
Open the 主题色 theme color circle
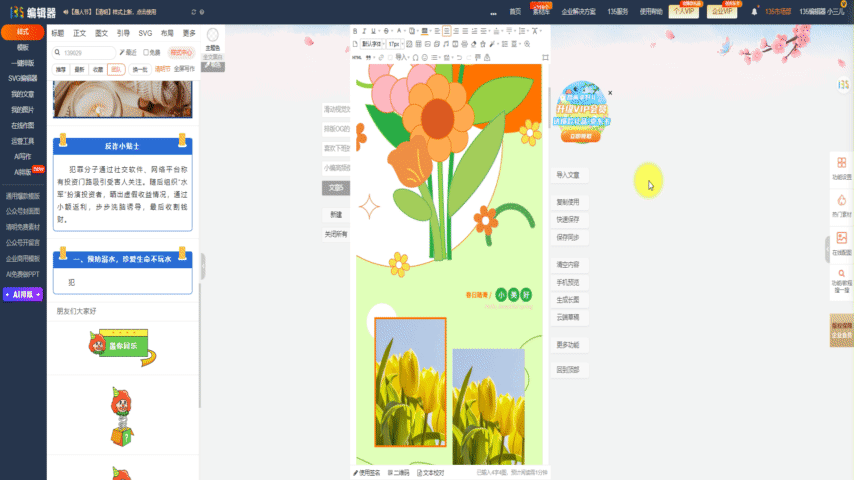tap(213, 35)
